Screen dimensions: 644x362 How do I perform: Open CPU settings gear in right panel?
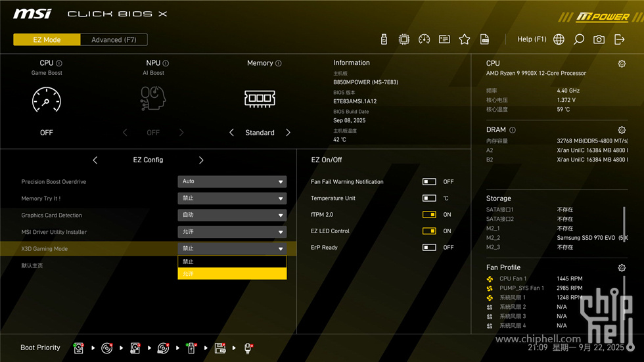pyautogui.click(x=622, y=64)
